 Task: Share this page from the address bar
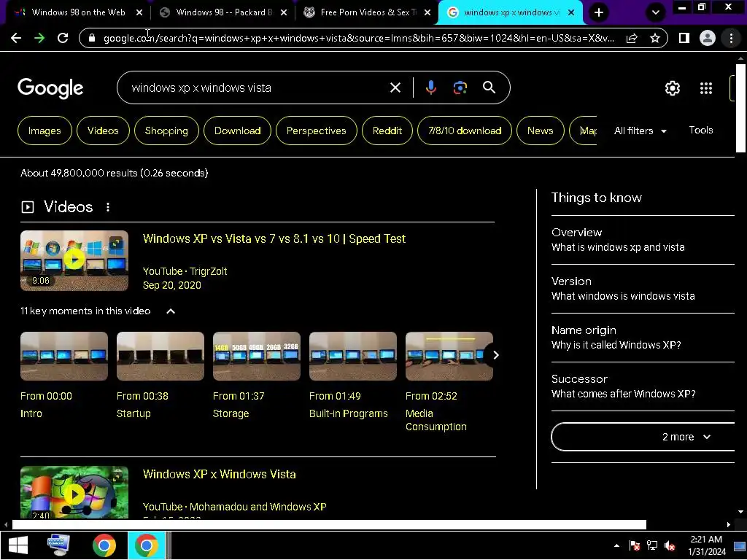click(x=632, y=38)
